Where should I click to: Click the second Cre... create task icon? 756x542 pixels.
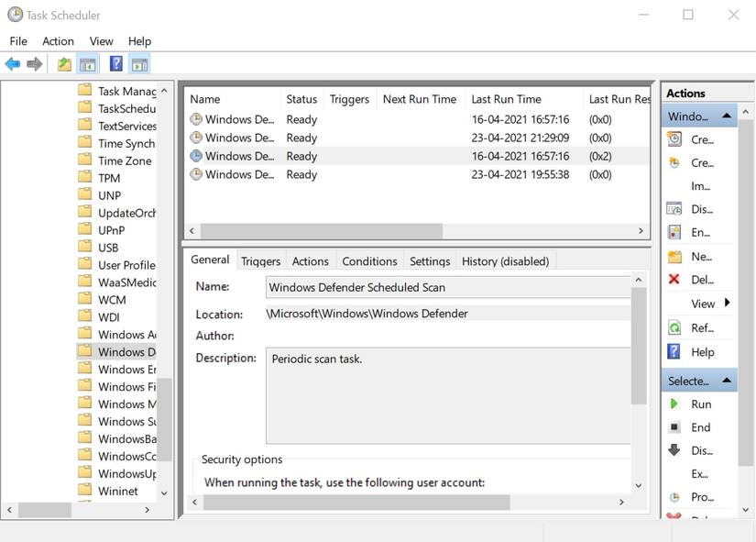(x=674, y=162)
